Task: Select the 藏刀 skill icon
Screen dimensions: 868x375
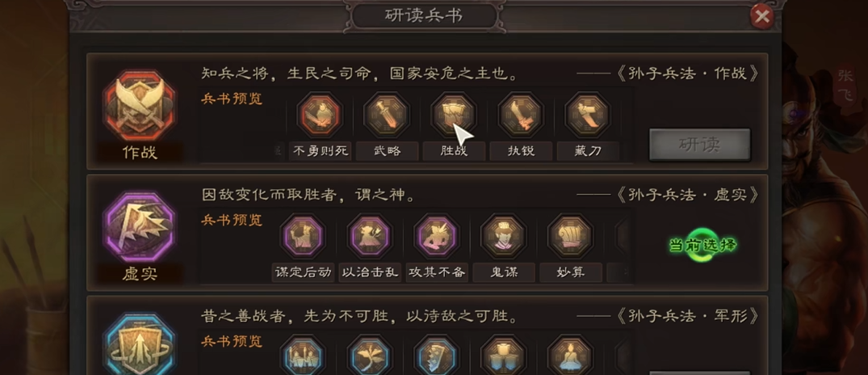Action: pyautogui.click(x=587, y=115)
